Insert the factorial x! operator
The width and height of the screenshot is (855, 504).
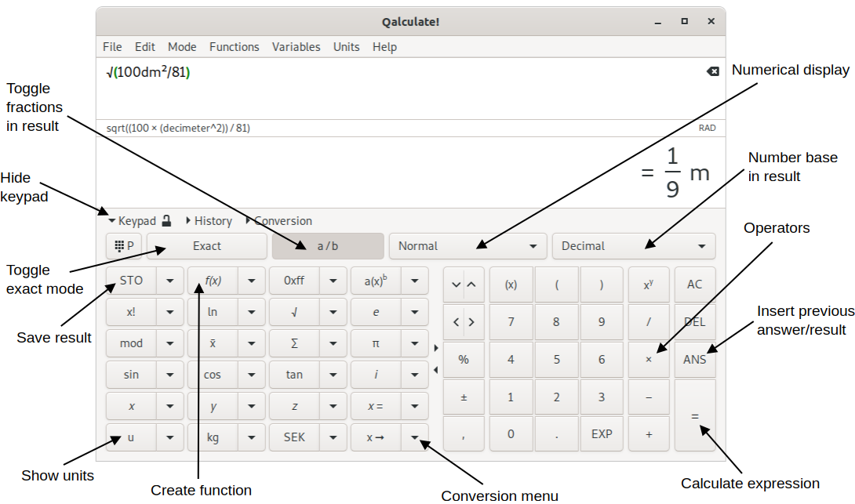point(132,311)
